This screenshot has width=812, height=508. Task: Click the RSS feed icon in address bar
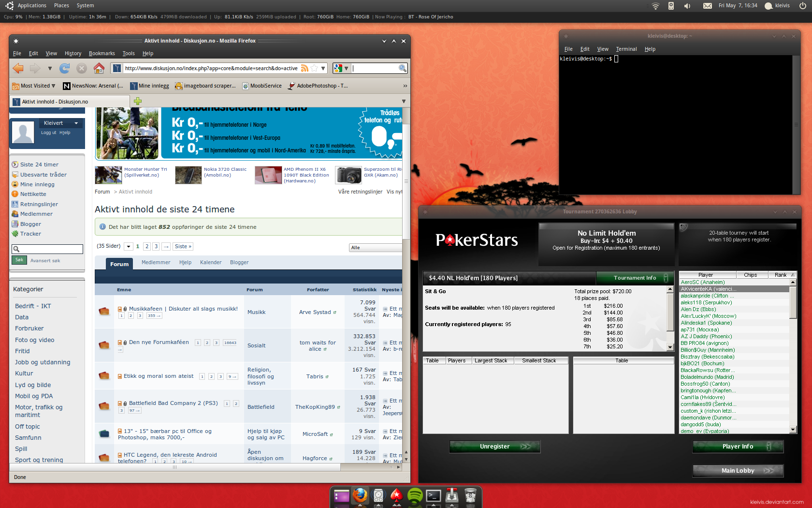click(304, 68)
